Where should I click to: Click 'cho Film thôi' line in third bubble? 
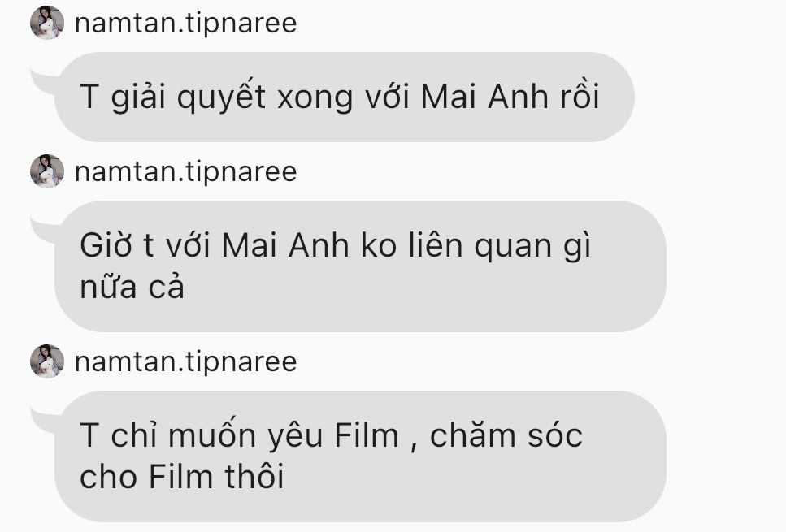182,477
